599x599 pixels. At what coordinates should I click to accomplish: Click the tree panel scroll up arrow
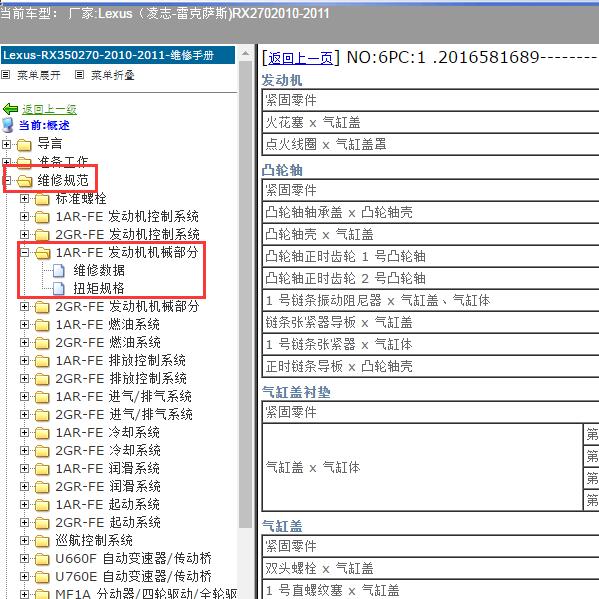pos(245,54)
